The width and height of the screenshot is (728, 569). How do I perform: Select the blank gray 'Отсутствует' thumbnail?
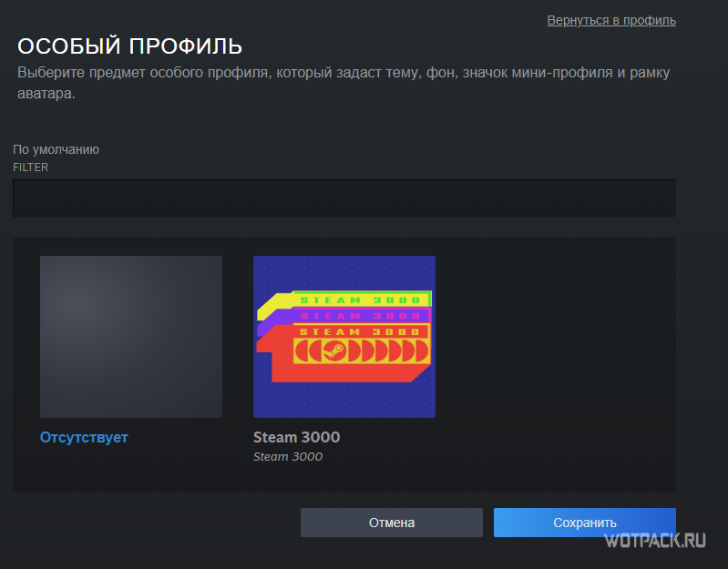(130, 336)
